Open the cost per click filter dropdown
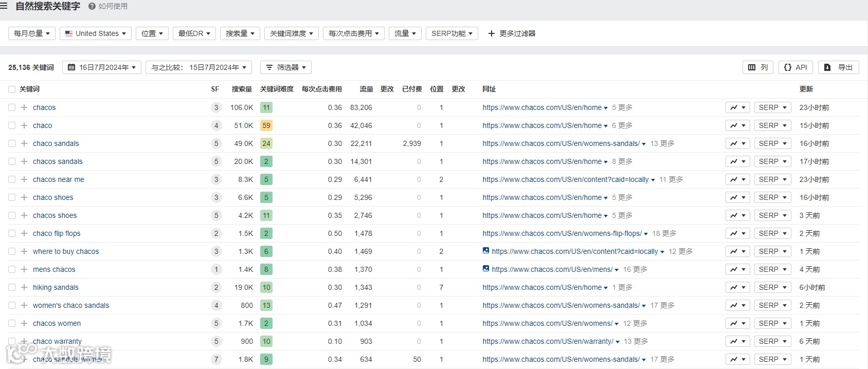868x369 pixels. [x=354, y=33]
